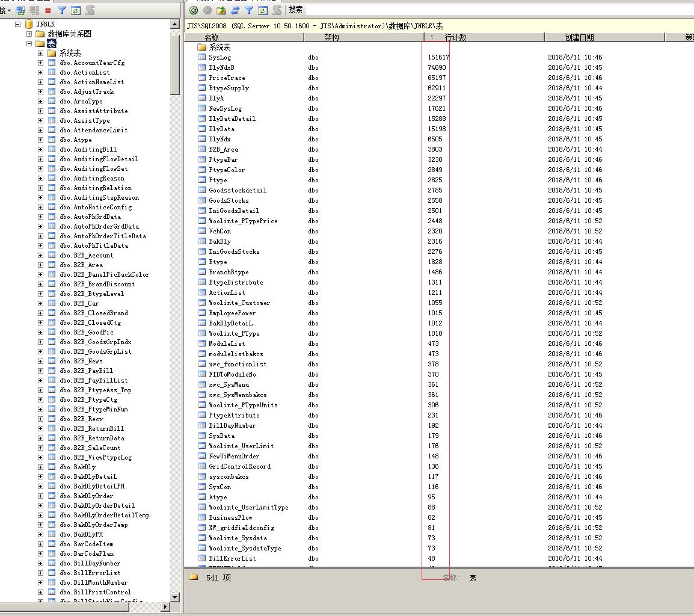Click the 541 项 status text
694x616 pixels.
point(219,577)
